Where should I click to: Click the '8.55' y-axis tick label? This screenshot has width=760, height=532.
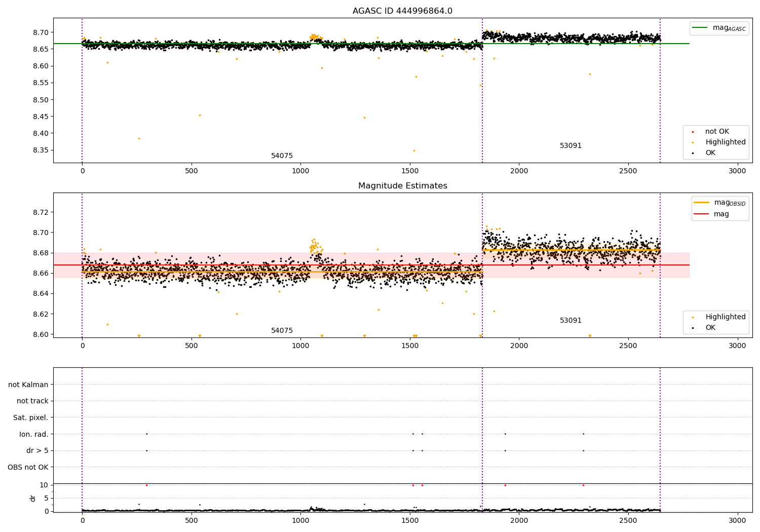41,83
